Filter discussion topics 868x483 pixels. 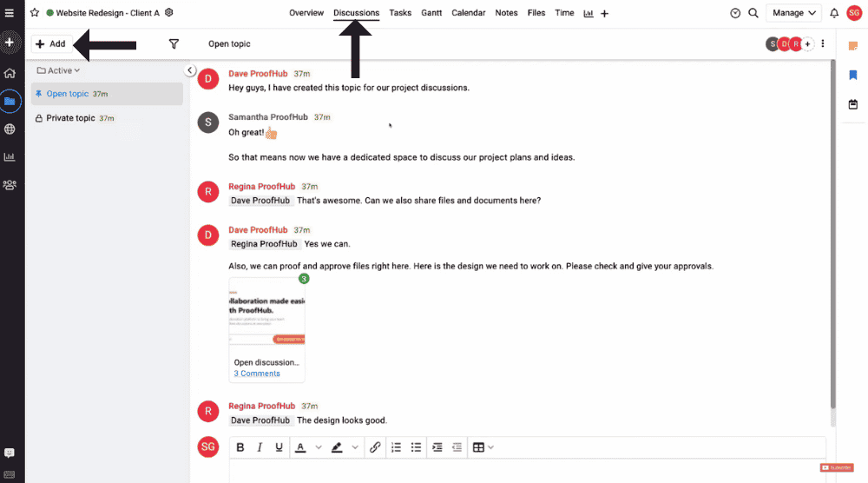(x=174, y=43)
